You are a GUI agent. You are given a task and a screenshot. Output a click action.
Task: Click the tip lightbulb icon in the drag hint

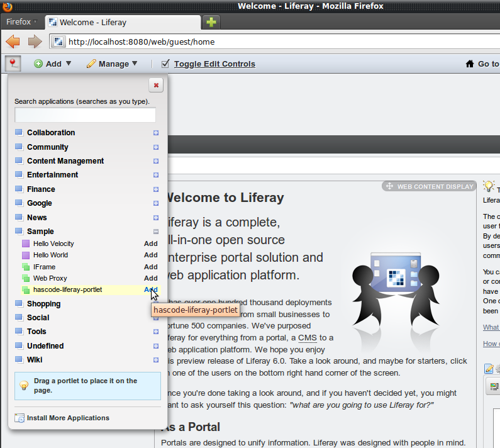point(24,386)
